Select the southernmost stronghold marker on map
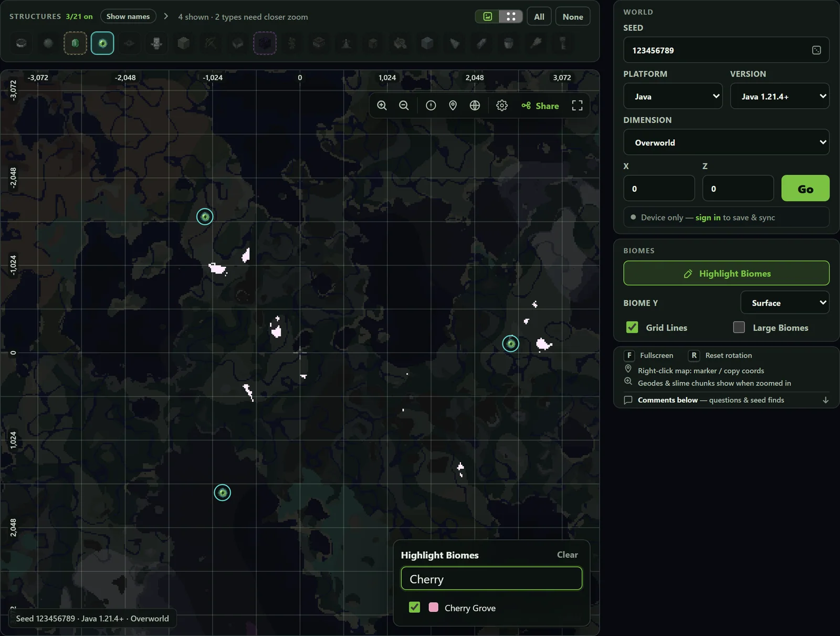The width and height of the screenshot is (840, 636). [x=222, y=493]
